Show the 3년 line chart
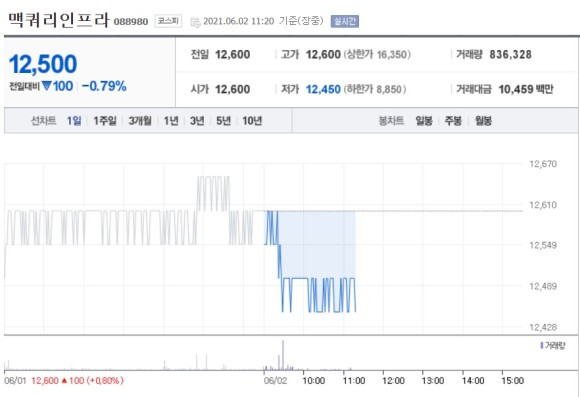This screenshot has height=397, width=580. [x=197, y=121]
